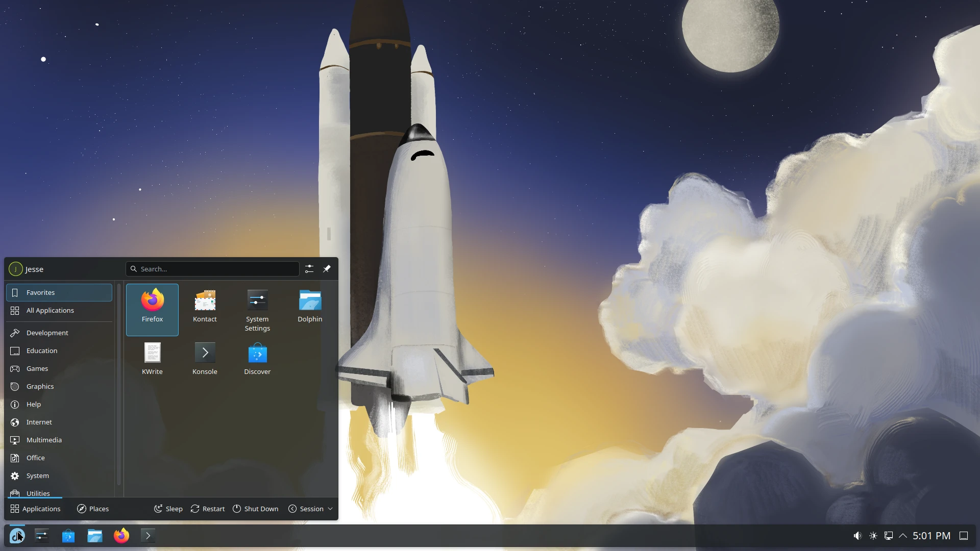Click the volume icon in system tray
The width and height of the screenshot is (980, 551).
857,536
